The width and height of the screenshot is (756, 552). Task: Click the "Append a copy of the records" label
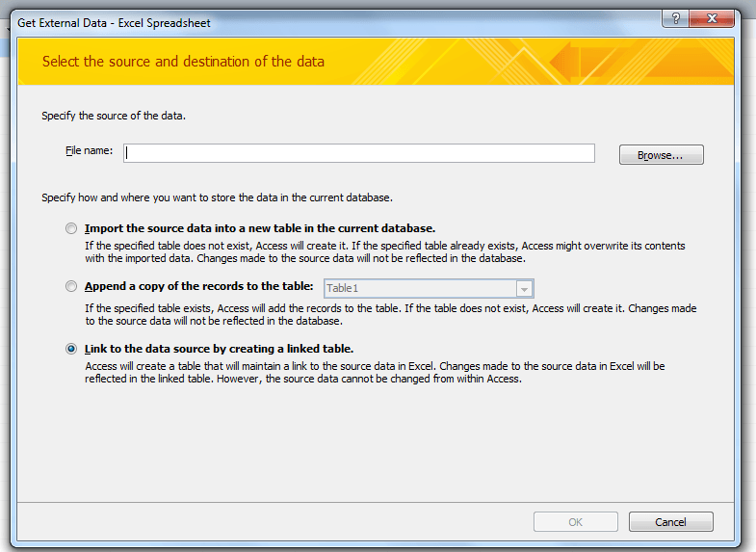click(198, 286)
